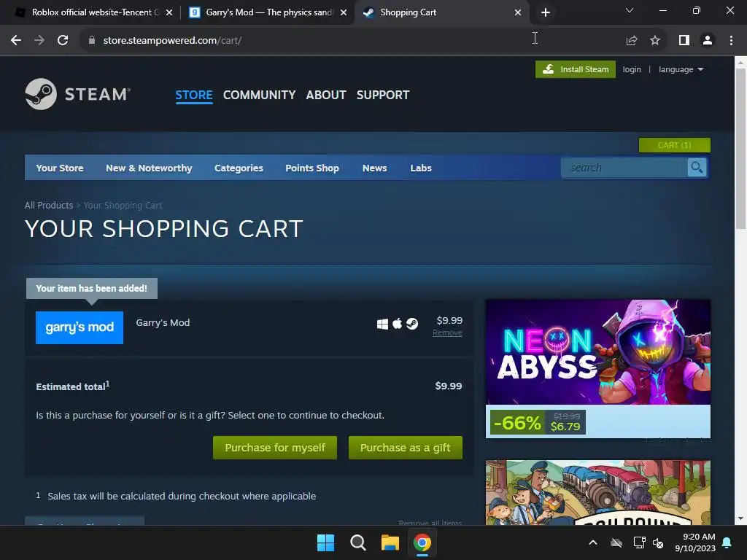Click the Apple platform icon for Garry's Mod
747x560 pixels.
point(397,324)
